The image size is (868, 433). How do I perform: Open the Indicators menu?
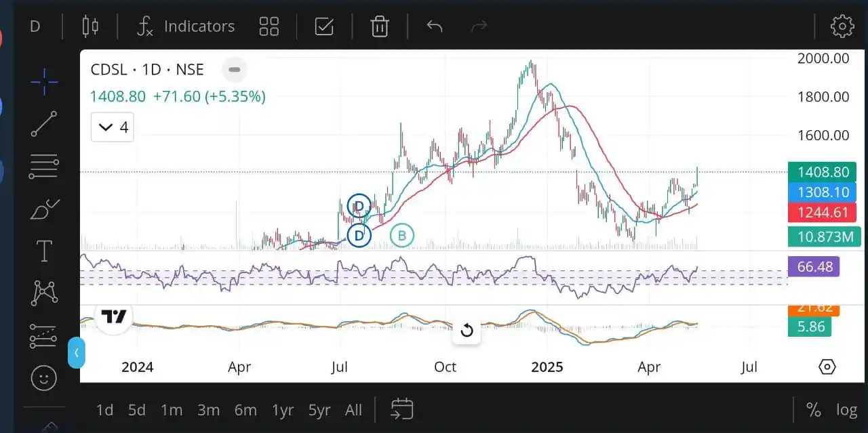coord(185,26)
